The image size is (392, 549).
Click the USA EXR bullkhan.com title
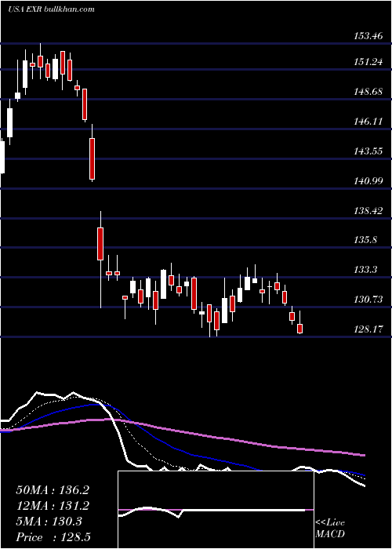(x=52, y=9)
